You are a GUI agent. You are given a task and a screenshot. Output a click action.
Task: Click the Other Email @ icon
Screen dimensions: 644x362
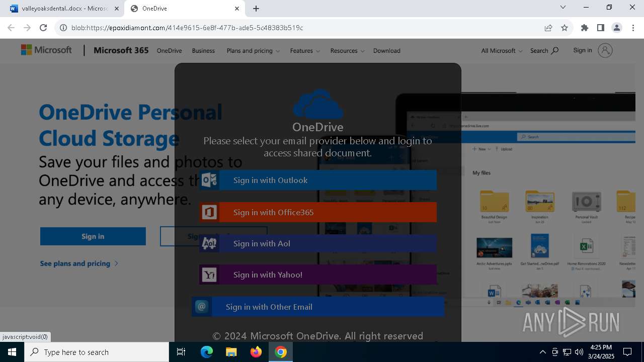click(202, 307)
